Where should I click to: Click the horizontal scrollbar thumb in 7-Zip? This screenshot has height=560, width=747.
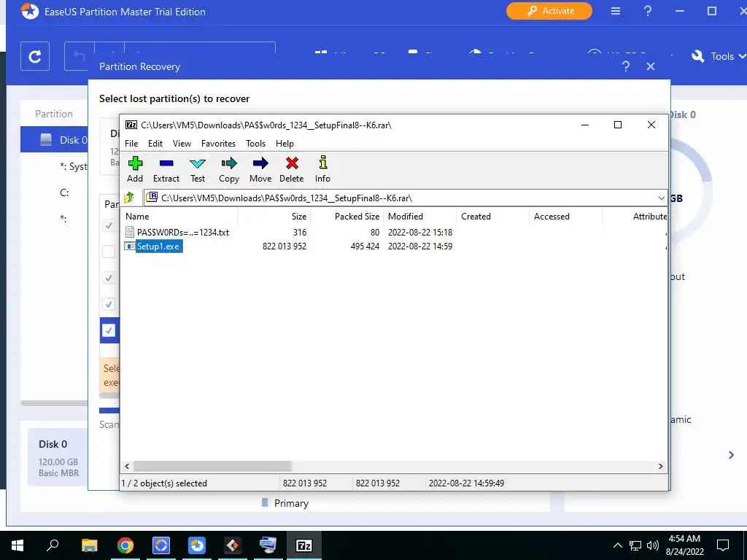pyautogui.click(x=212, y=466)
